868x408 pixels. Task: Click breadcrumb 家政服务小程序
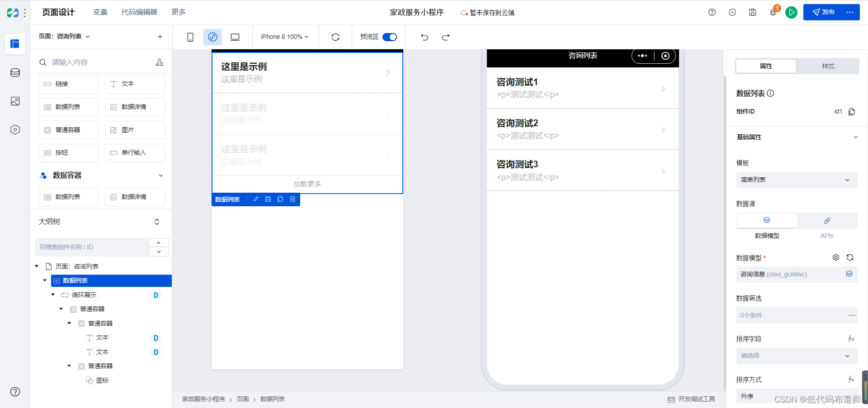click(x=203, y=399)
